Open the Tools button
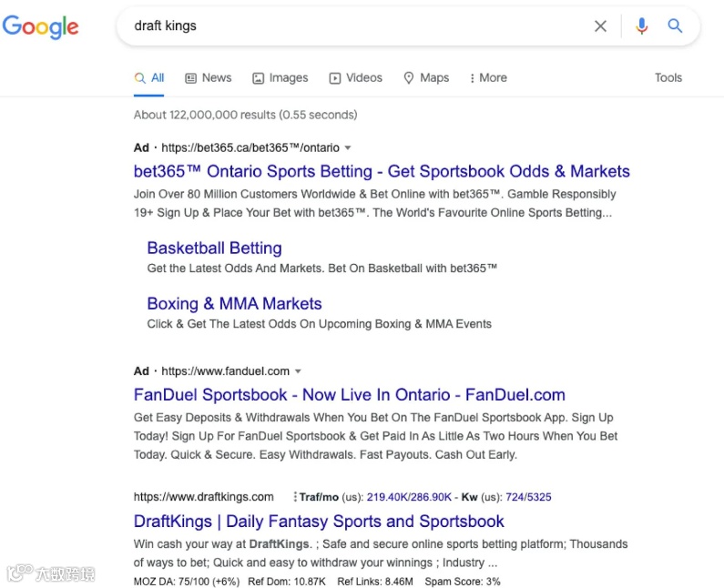Image resolution: width=724 pixels, height=588 pixels. tap(668, 77)
